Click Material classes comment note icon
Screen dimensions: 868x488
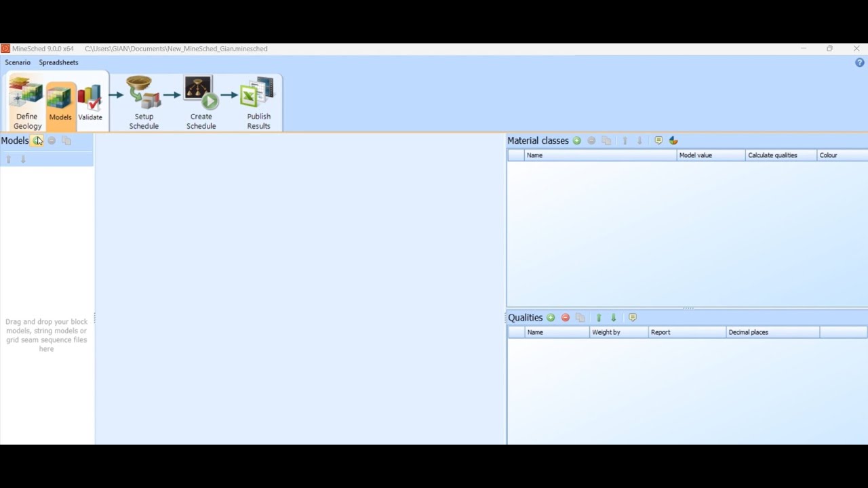[658, 140]
